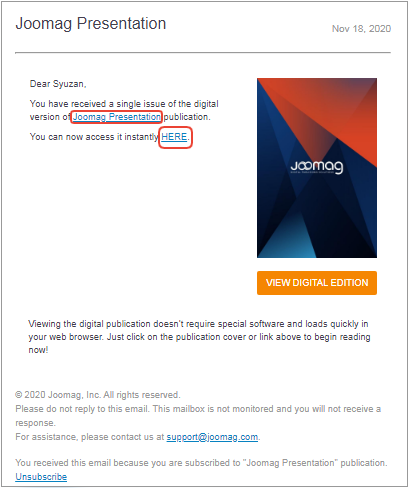Screen dimensions: 409x488
Task: Click the Unsubscribe link
Action: pyautogui.click(x=41, y=477)
